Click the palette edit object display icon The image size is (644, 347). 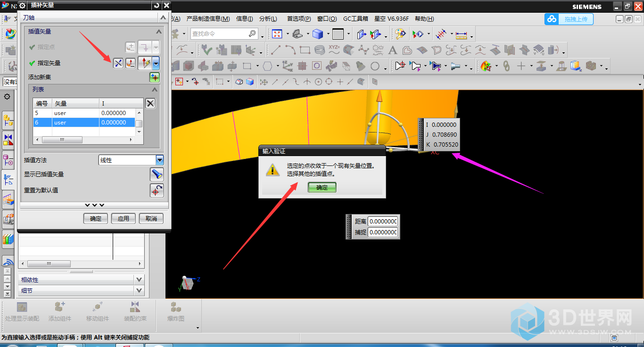400,34
